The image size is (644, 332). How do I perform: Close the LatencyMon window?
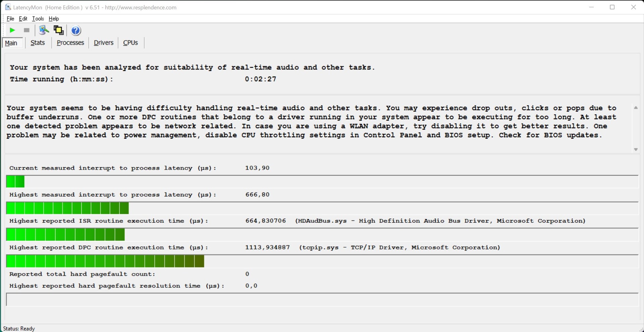tap(633, 7)
